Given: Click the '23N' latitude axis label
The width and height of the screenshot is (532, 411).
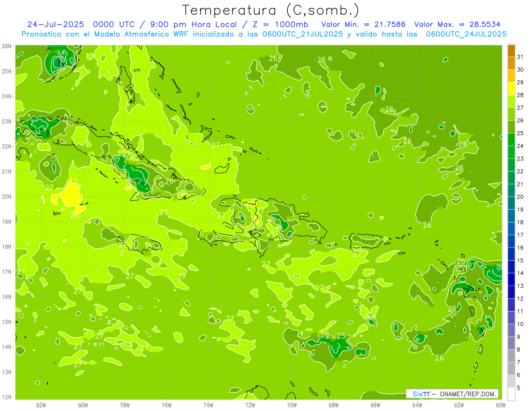Looking at the screenshot, I should (x=7, y=121).
